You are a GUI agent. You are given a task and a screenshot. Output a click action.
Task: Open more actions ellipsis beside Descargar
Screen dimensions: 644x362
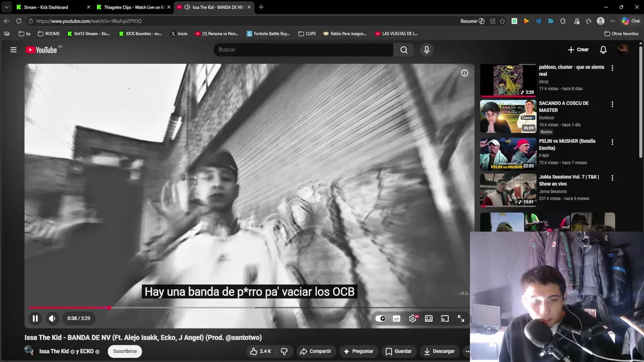pos(467,351)
